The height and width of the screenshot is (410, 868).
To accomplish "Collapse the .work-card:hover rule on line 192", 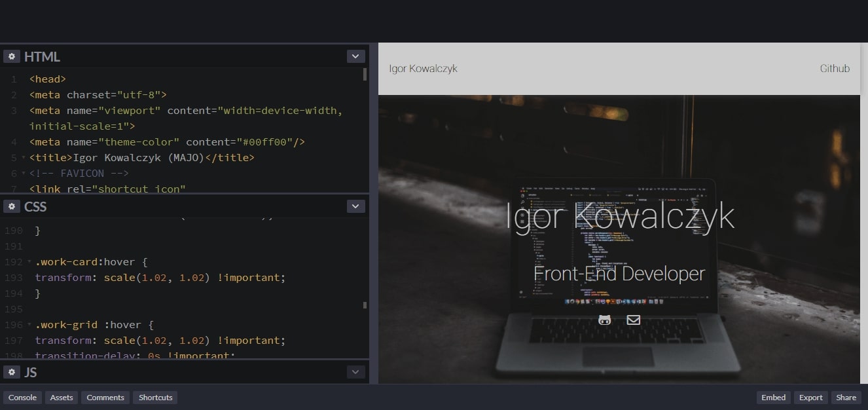I will tap(29, 262).
